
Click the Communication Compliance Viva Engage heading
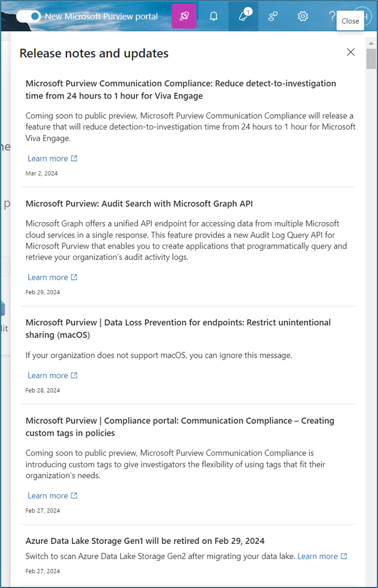click(x=181, y=90)
